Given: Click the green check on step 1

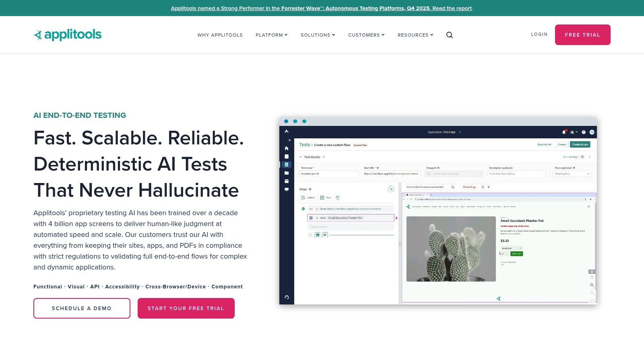Looking at the screenshot, I should [303, 209].
